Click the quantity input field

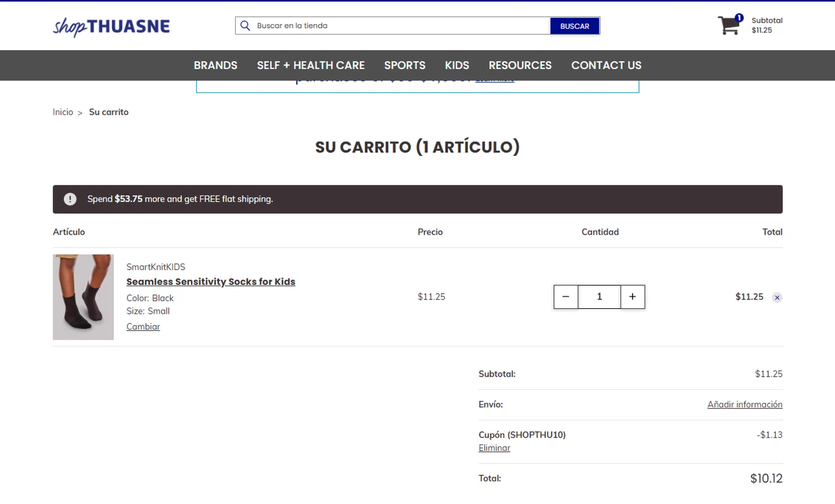(600, 297)
